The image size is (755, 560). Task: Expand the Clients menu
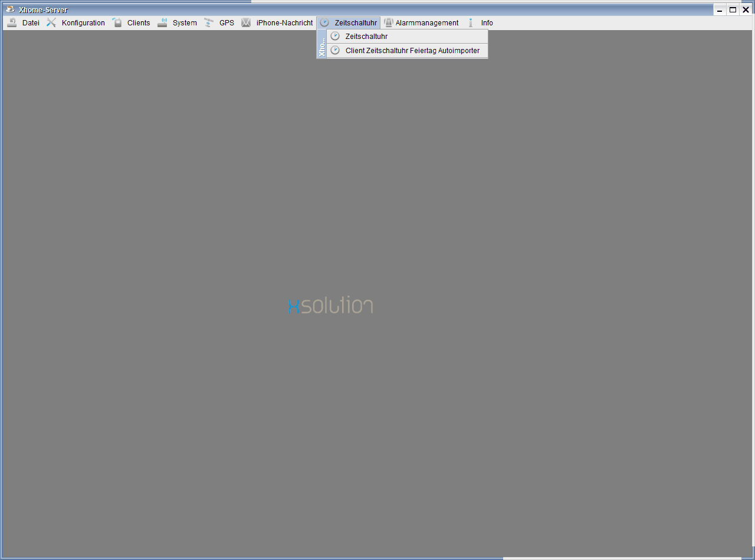coord(139,23)
